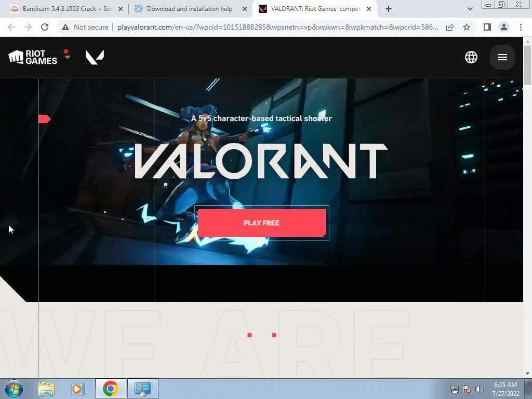Click the Riot Games logo
The image size is (532, 399).
[x=33, y=57]
